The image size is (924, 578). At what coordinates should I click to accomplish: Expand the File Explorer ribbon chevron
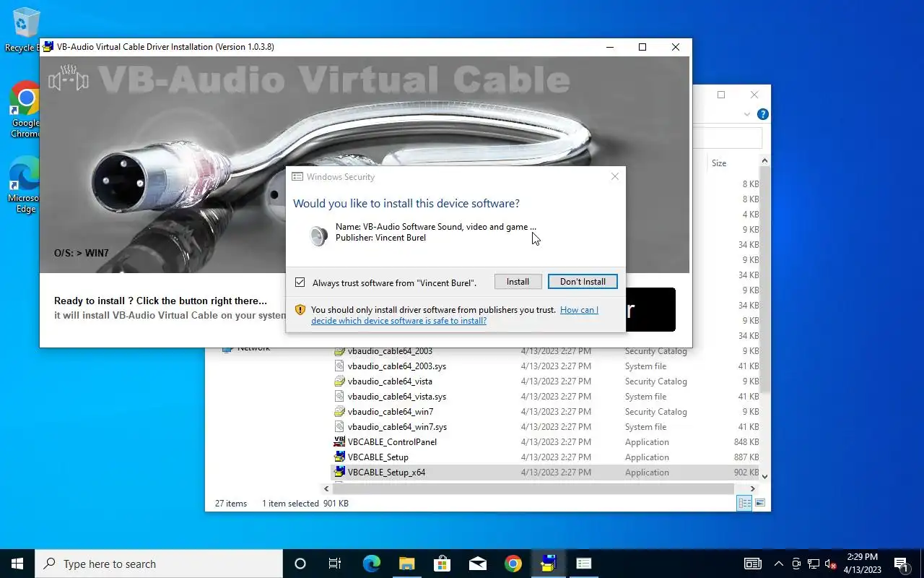(x=747, y=114)
